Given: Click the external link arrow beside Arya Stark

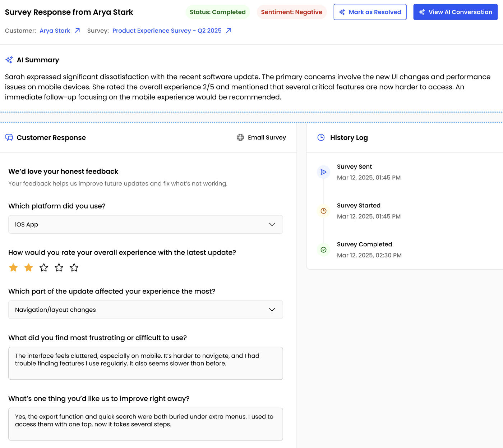Looking at the screenshot, I should (x=77, y=31).
